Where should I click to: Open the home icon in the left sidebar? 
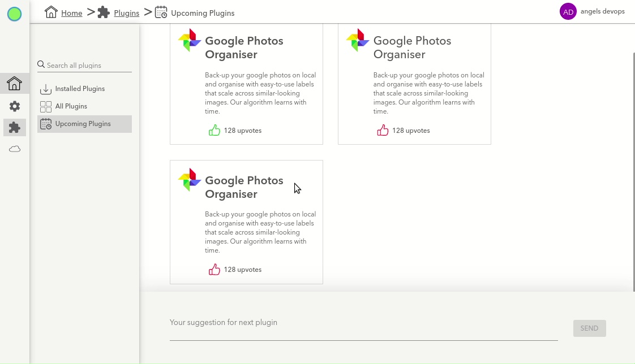tap(14, 84)
